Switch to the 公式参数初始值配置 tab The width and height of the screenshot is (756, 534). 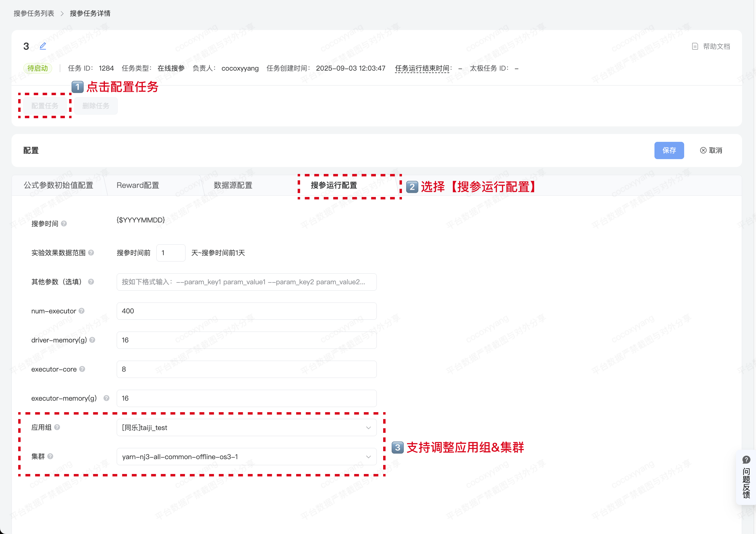click(x=59, y=185)
